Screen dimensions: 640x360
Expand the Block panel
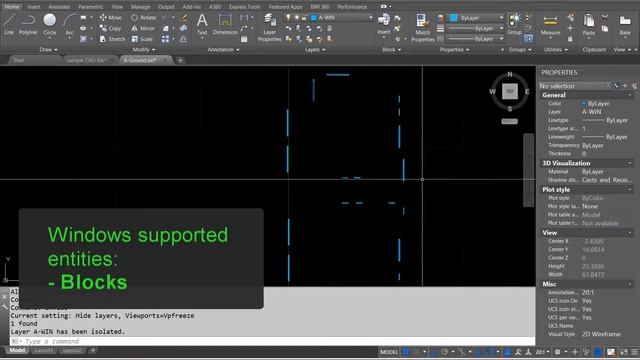pyautogui.click(x=391, y=49)
